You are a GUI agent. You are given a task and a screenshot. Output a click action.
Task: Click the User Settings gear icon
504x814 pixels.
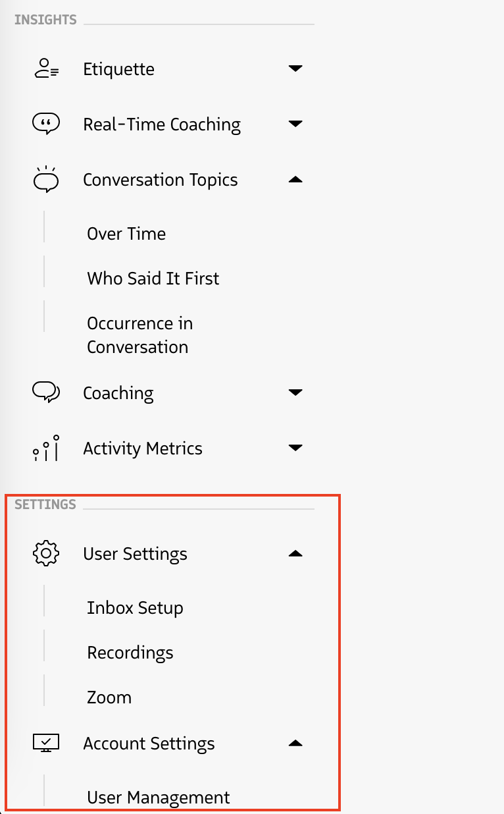[45, 553]
